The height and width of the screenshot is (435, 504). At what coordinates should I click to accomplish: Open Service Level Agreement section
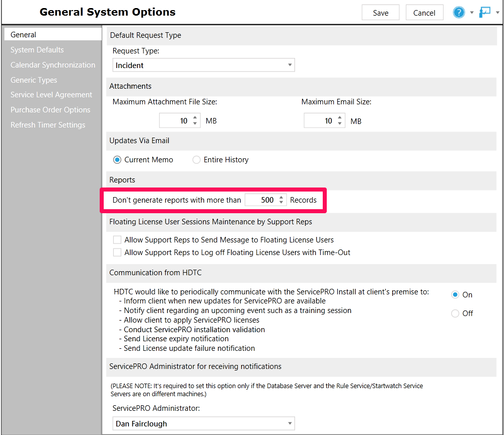(x=51, y=95)
